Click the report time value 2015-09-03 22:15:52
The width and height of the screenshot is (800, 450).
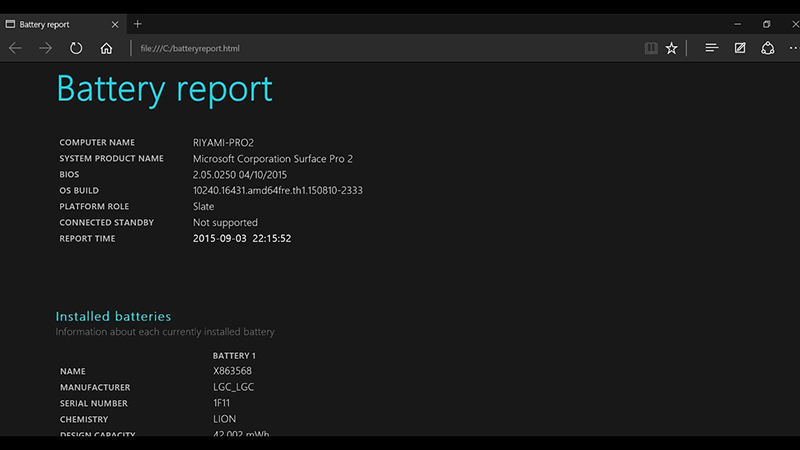[x=242, y=238]
